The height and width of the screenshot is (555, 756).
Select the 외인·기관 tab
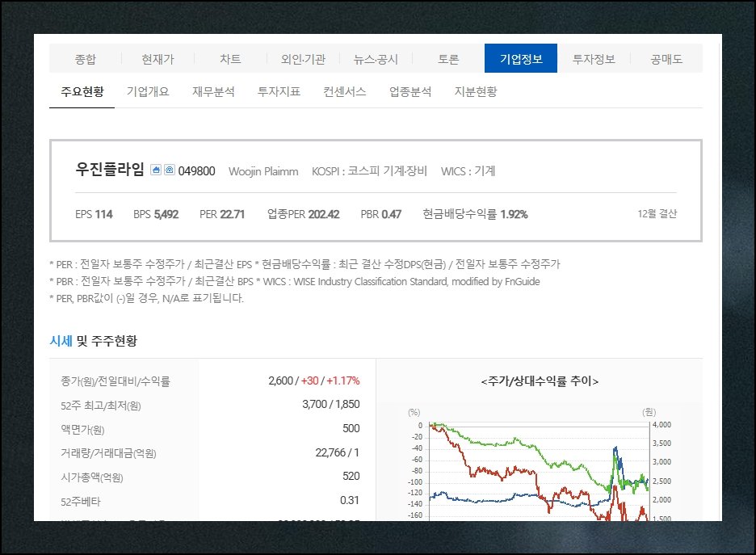(303, 59)
